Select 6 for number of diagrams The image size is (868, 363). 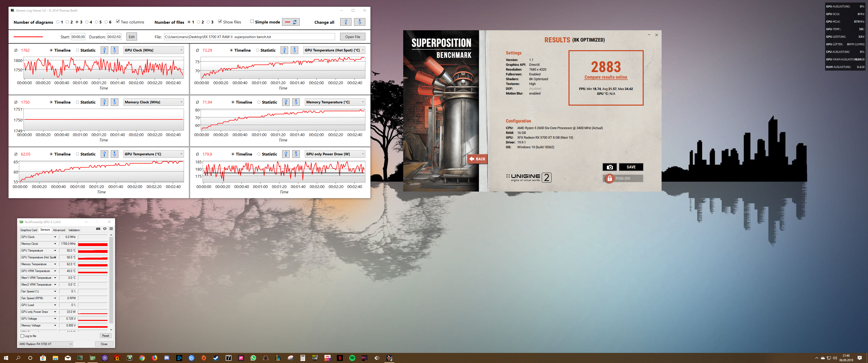click(x=106, y=22)
